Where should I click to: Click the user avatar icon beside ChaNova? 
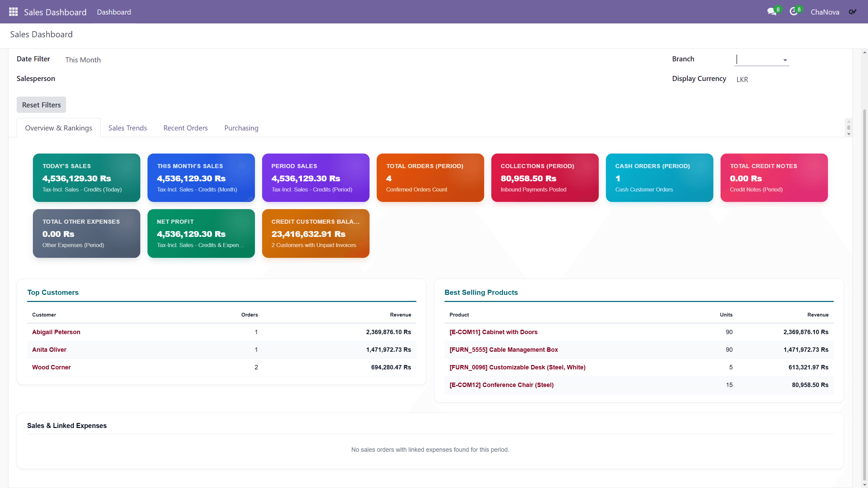(852, 12)
